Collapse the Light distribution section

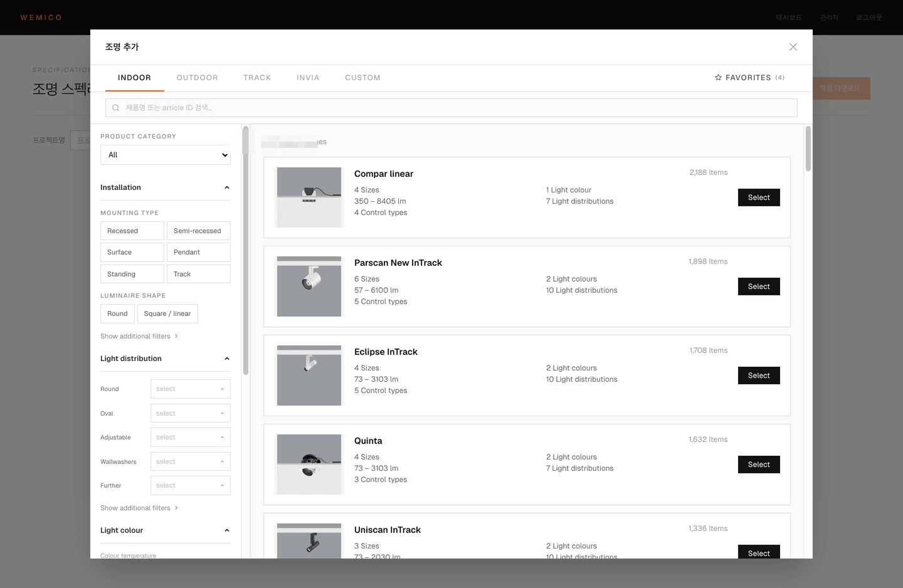pos(166,359)
